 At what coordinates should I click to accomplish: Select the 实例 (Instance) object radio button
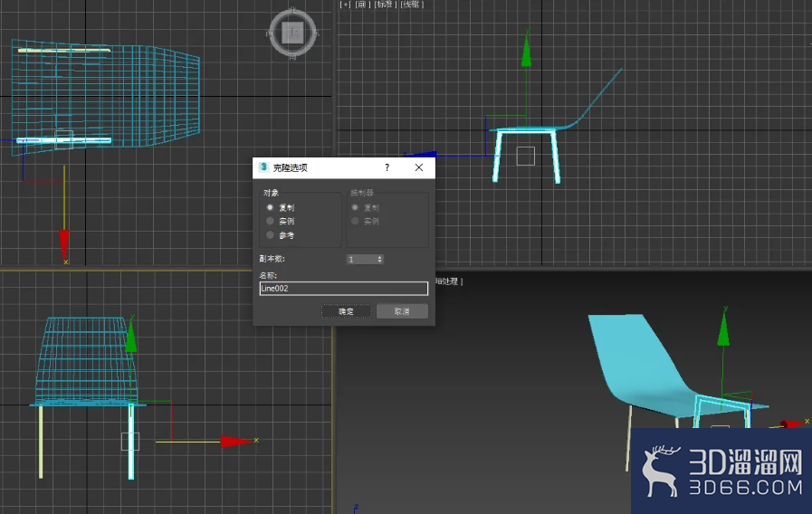271,221
